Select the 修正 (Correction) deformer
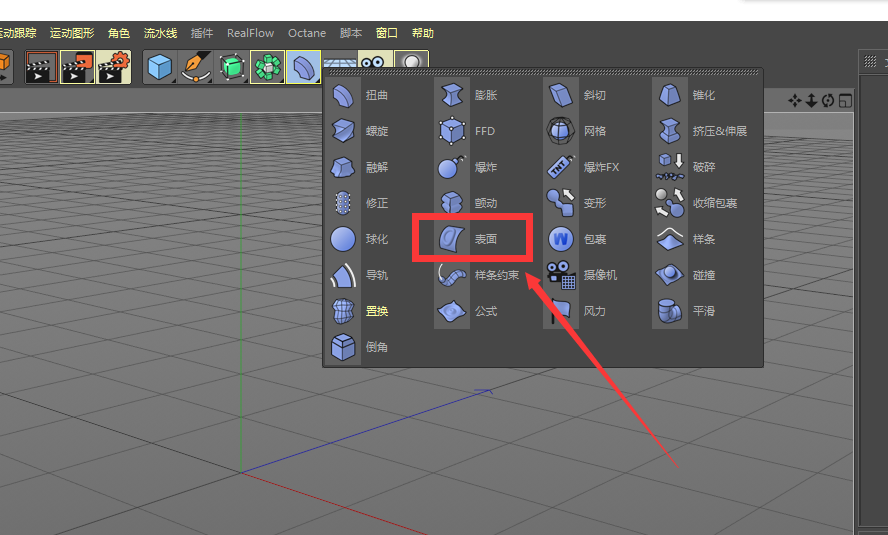888x535 pixels. click(x=359, y=203)
